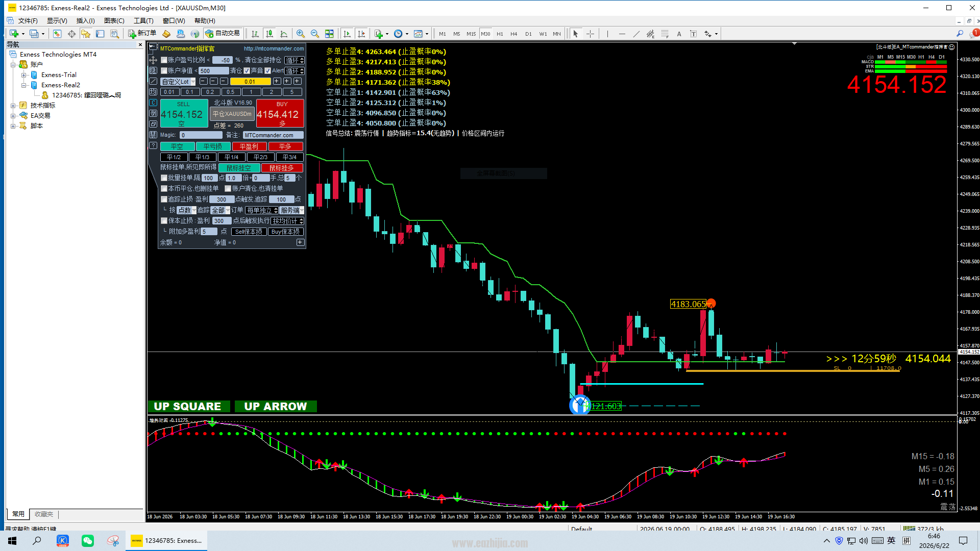Click the 平仓XAUUSDm close button
The height and width of the screenshot is (551, 980).
click(x=232, y=114)
